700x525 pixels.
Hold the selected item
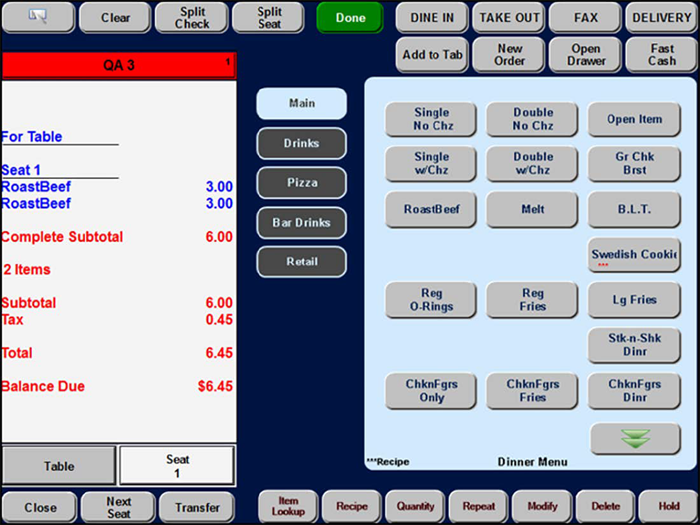[668, 507]
